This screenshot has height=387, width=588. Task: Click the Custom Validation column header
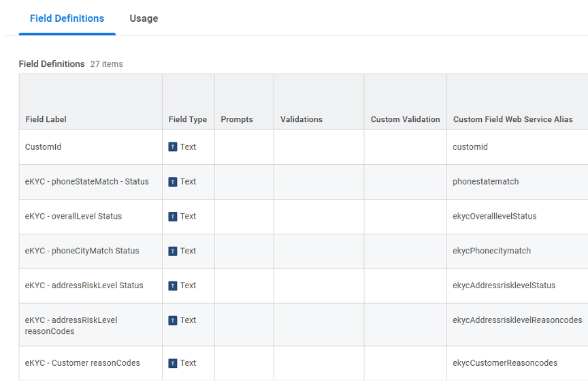tap(406, 119)
